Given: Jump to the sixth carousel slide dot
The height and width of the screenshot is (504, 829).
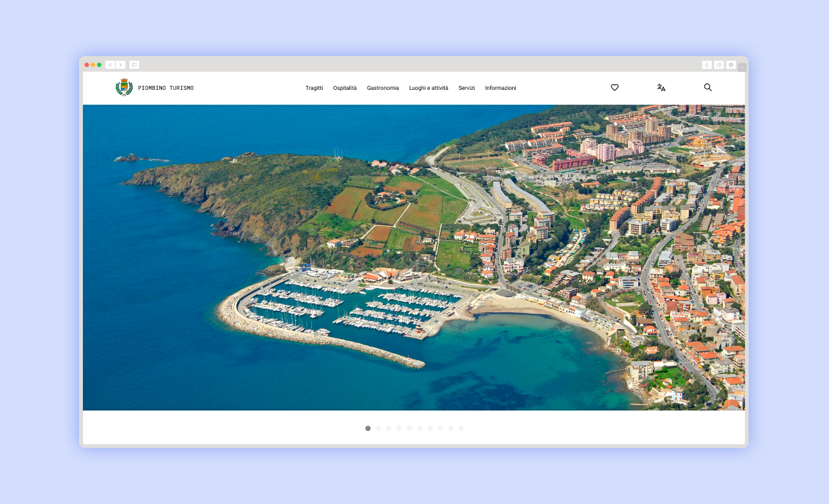Looking at the screenshot, I should (x=420, y=428).
